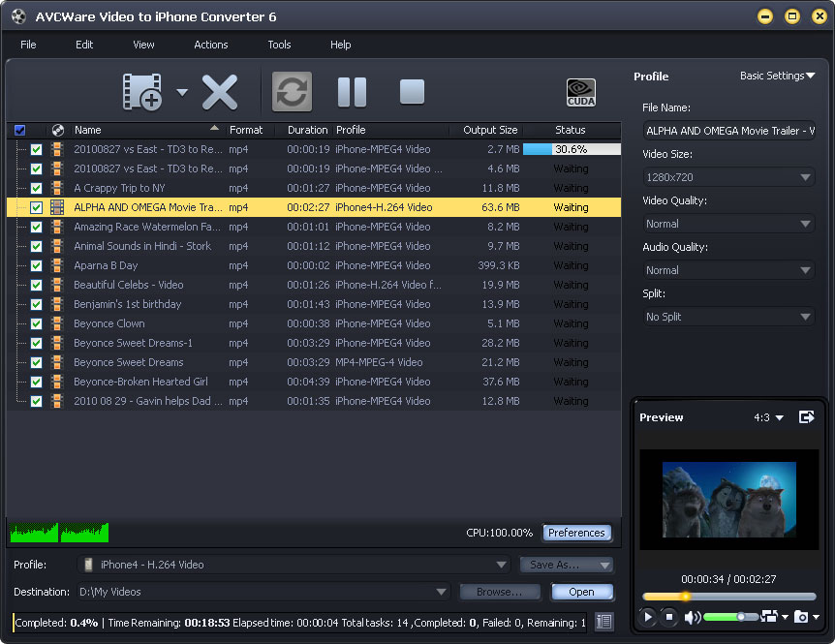The width and height of the screenshot is (835, 644).
Task: Click the Preferences button
Action: point(576,533)
